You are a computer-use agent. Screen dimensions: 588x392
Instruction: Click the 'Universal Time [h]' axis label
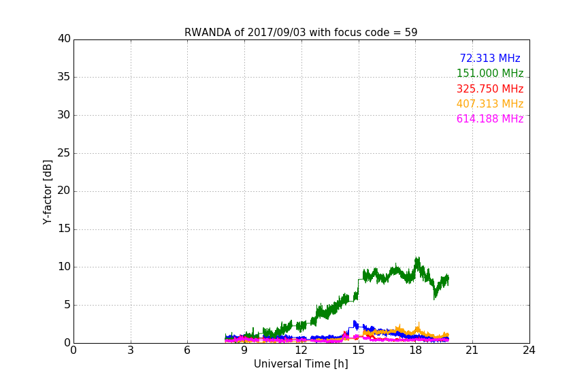[301, 364]
